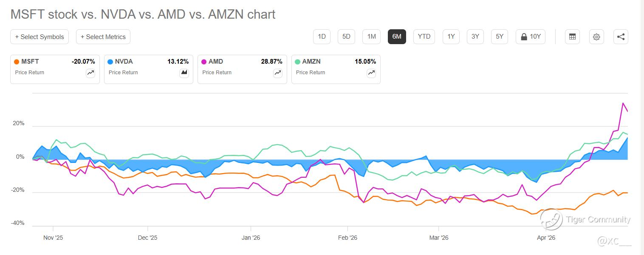
Task: Switch to 1D time range
Action: (x=322, y=36)
